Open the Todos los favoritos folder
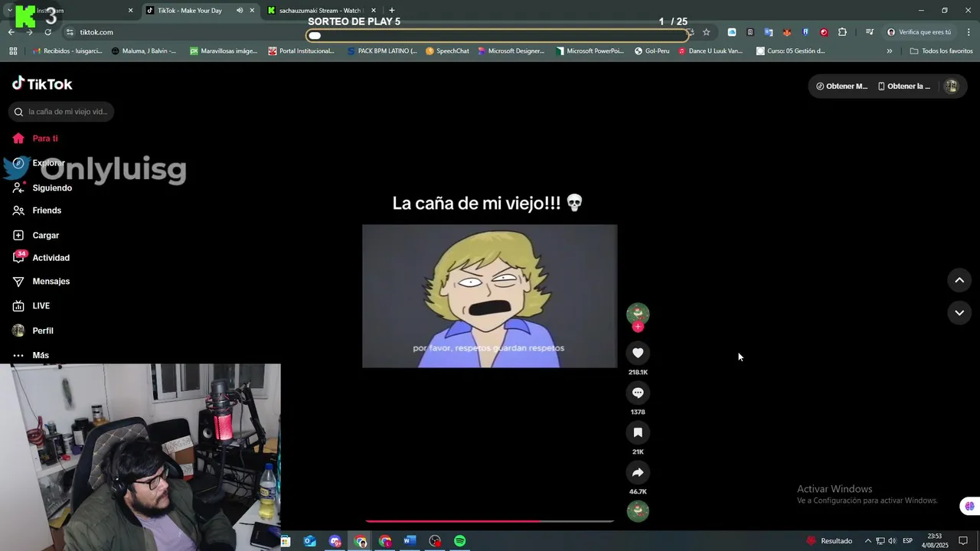Screen dimensions: 980x551 point(942,51)
